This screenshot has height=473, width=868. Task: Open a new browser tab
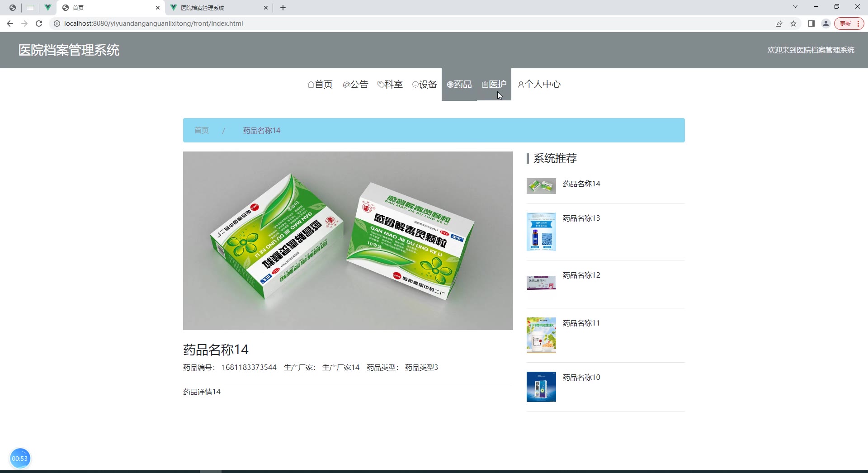[283, 8]
